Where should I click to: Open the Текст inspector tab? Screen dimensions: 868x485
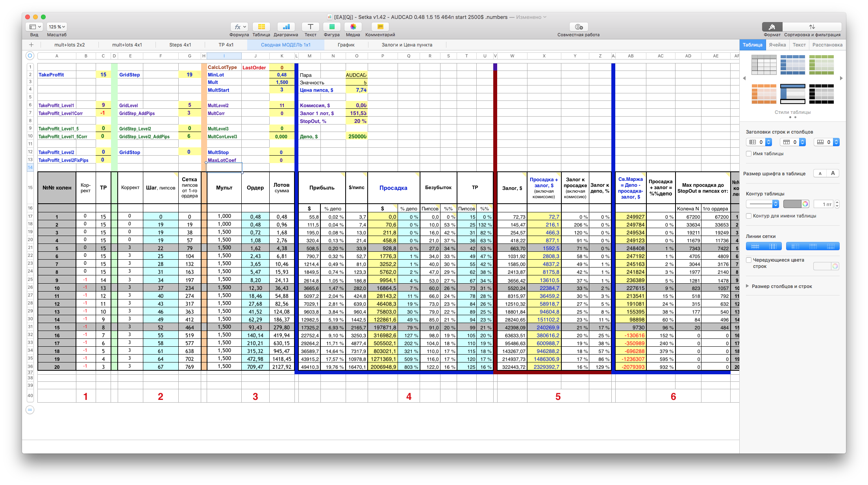click(x=799, y=45)
